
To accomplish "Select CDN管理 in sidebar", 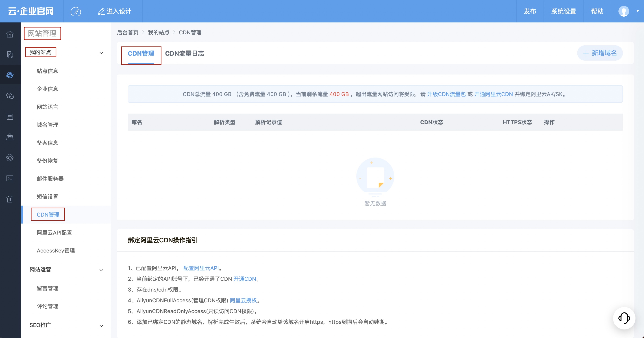I will point(48,214).
